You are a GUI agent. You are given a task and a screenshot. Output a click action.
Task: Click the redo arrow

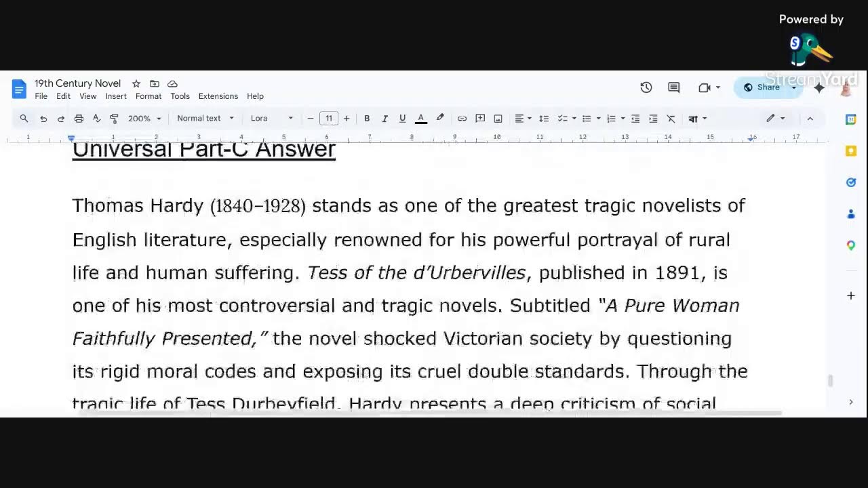[x=61, y=119]
